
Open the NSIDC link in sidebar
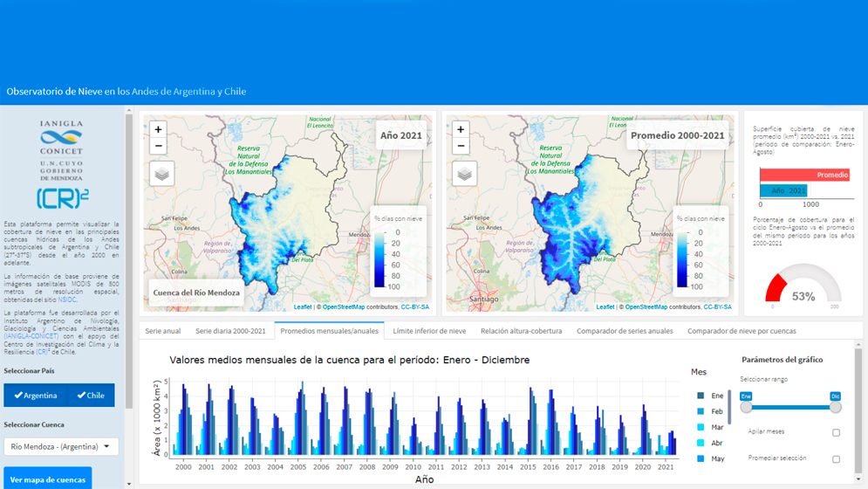(x=67, y=300)
